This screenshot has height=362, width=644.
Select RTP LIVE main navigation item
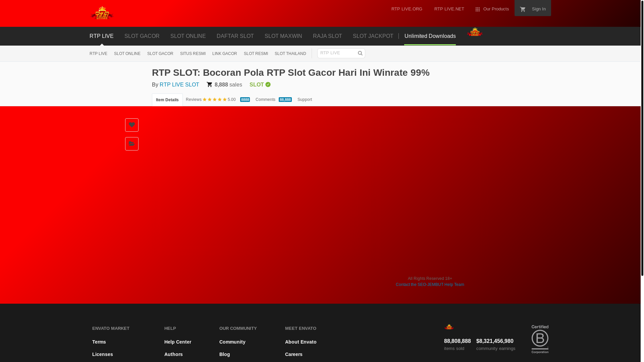[x=102, y=36]
